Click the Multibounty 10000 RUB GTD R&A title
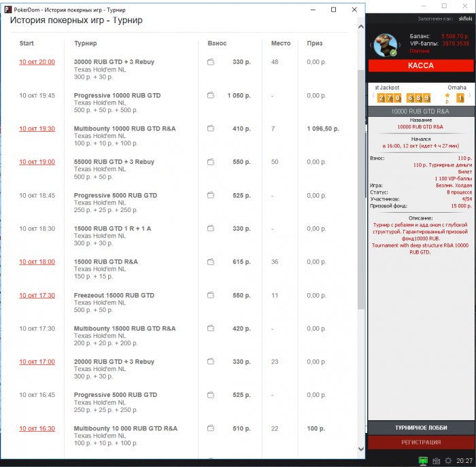This screenshot has width=476, height=467. coord(124,128)
